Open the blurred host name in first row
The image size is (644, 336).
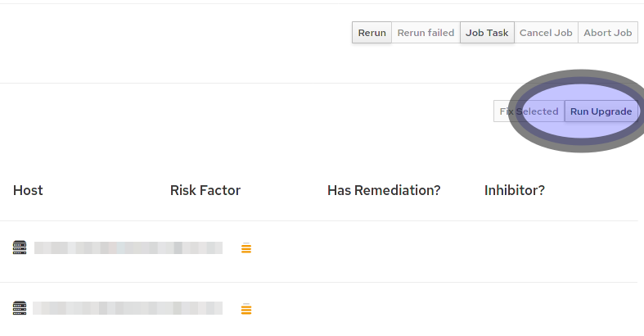[x=128, y=247]
